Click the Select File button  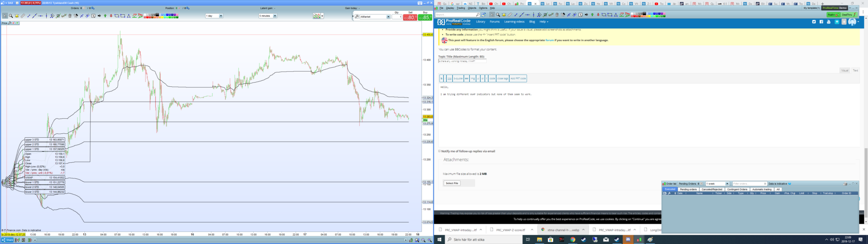pyautogui.click(x=452, y=183)
